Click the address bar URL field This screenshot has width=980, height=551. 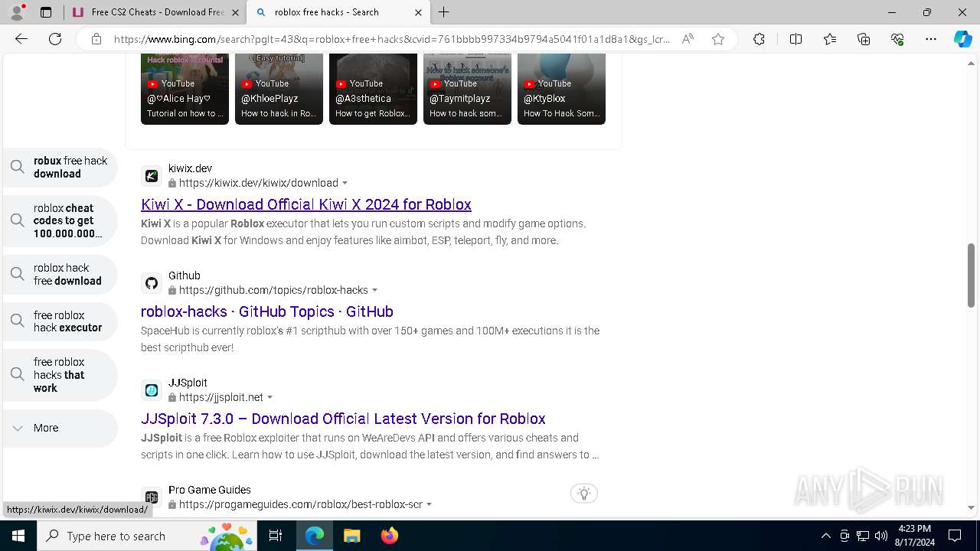point(392,39)
